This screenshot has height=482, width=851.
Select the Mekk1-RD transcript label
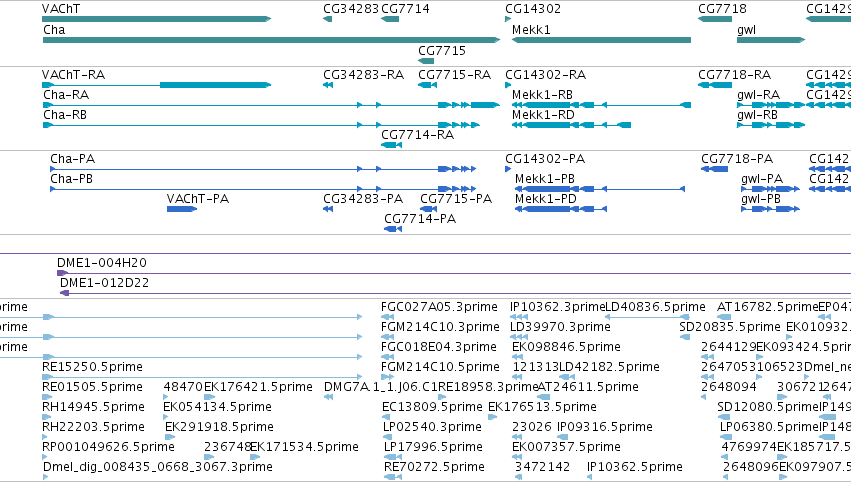click(543, 115)
